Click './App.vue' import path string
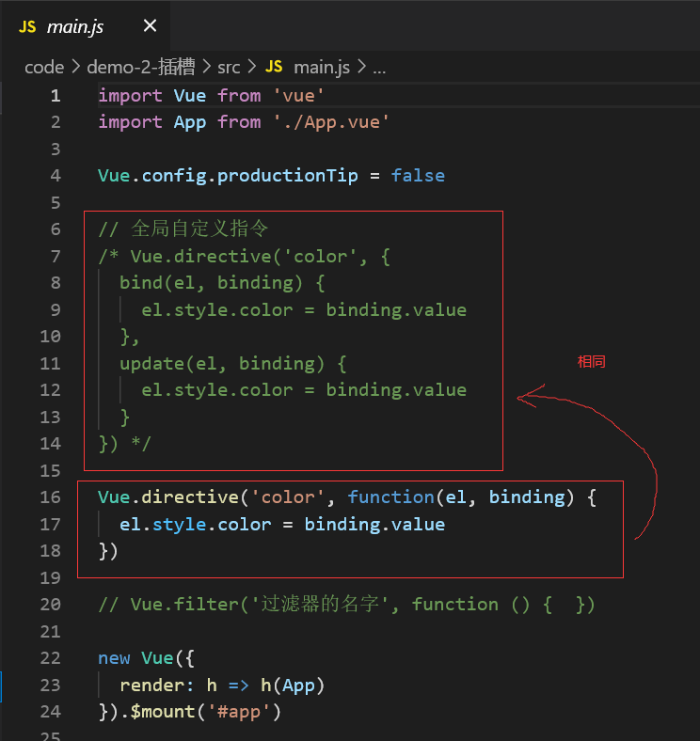 [x=331, y=122]
